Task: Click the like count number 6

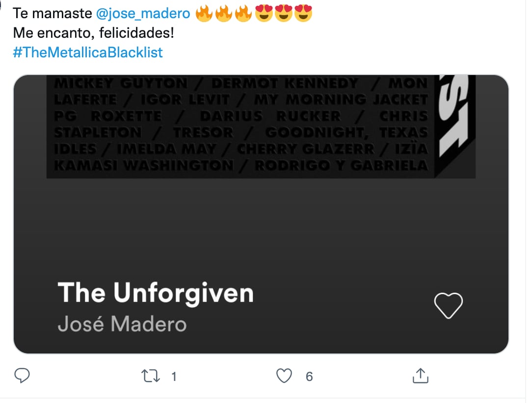Action: [x=309, y=377]
